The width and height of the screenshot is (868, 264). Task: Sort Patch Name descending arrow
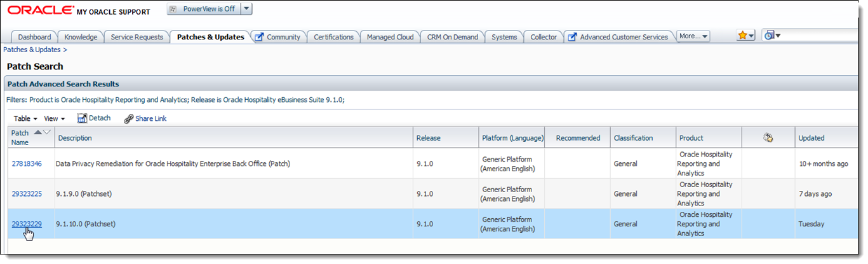coord(47,132)
